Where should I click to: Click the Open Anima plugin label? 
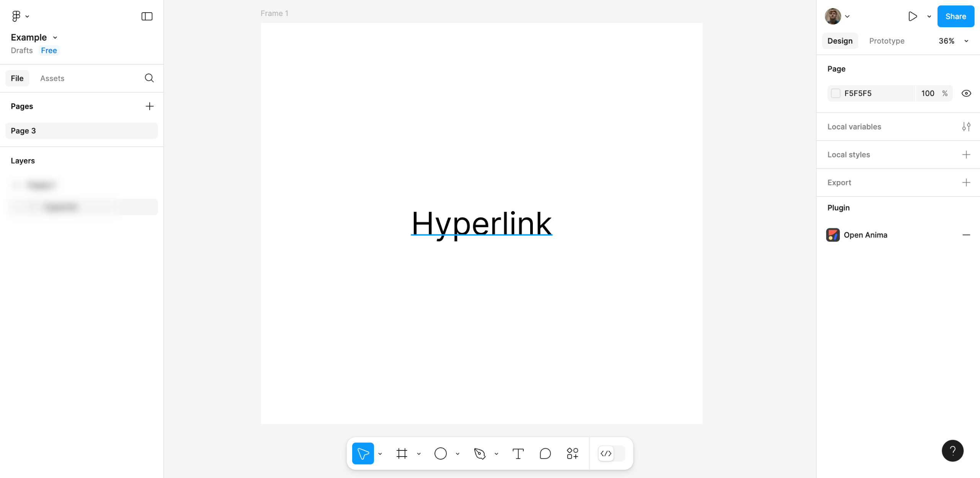click(865, 235)
